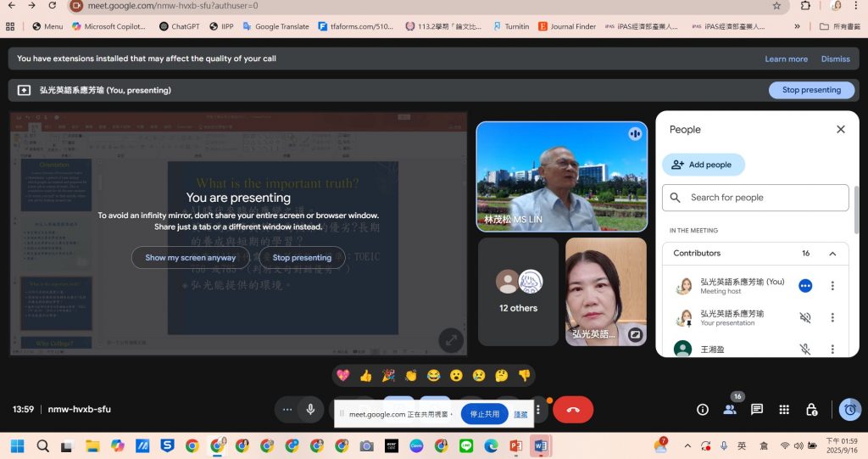This screenshot has width=868, height=459.
Task: Focus the Search for people field
Action: coord(755,198)
